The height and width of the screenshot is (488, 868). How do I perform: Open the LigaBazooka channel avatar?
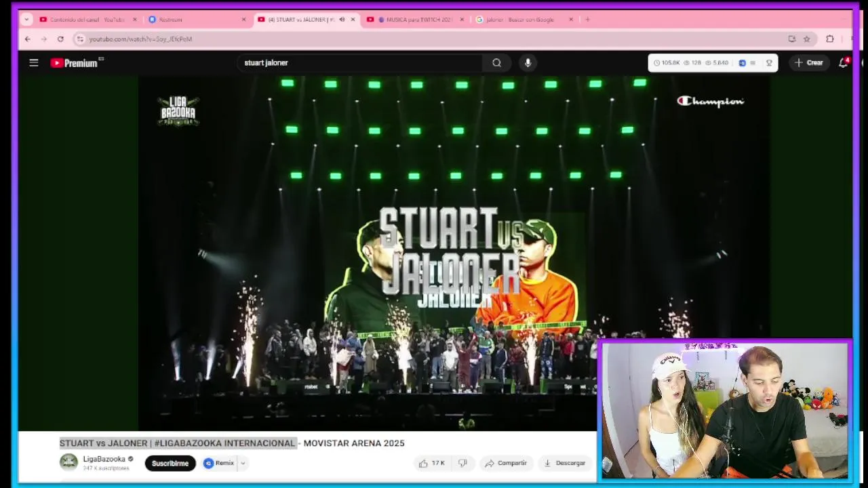[68, 462]
